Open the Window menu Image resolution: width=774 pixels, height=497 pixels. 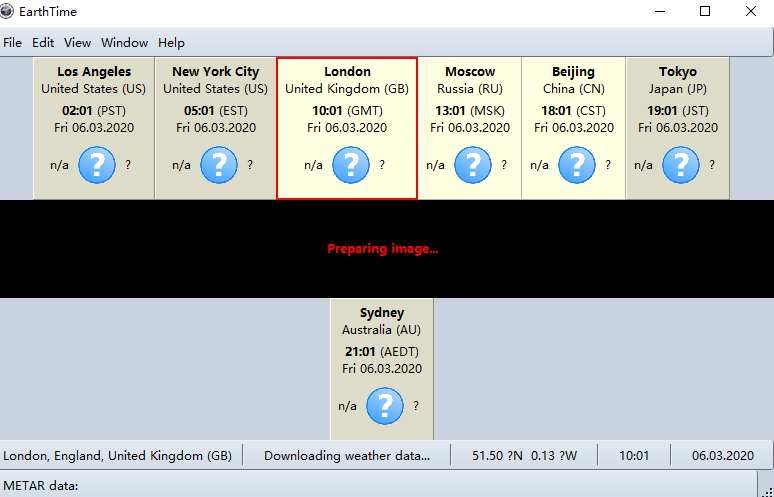coord(124,43)
